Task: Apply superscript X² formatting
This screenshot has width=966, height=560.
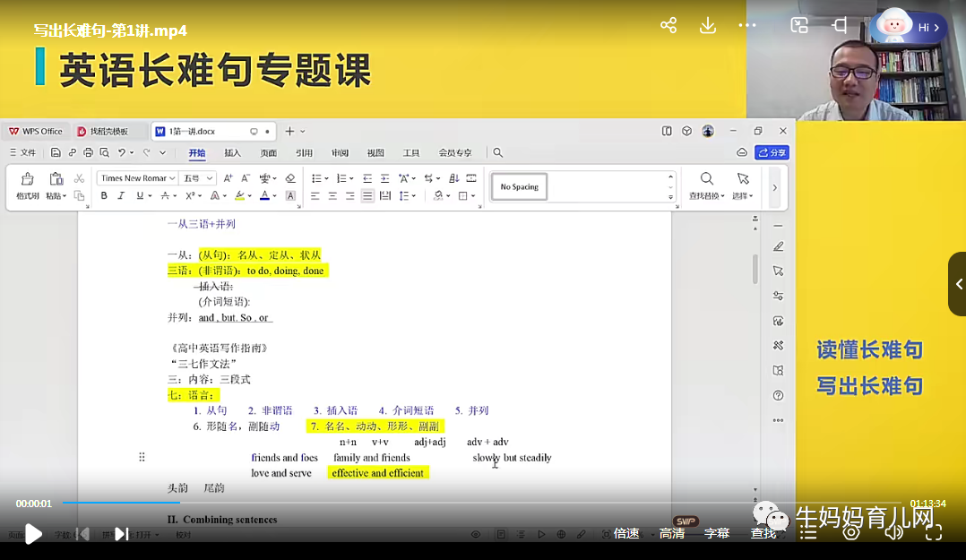Action: pos(190,196)
